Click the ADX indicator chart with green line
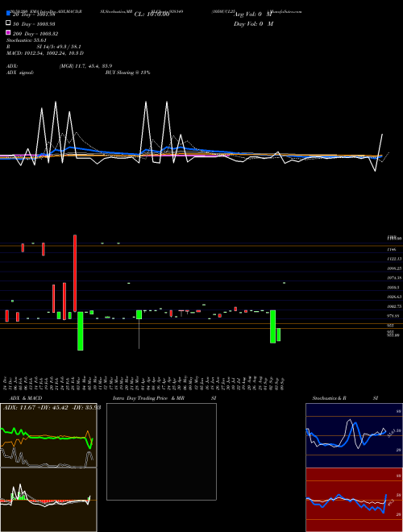Screen dimensions: 403x532 click(48, 435)
